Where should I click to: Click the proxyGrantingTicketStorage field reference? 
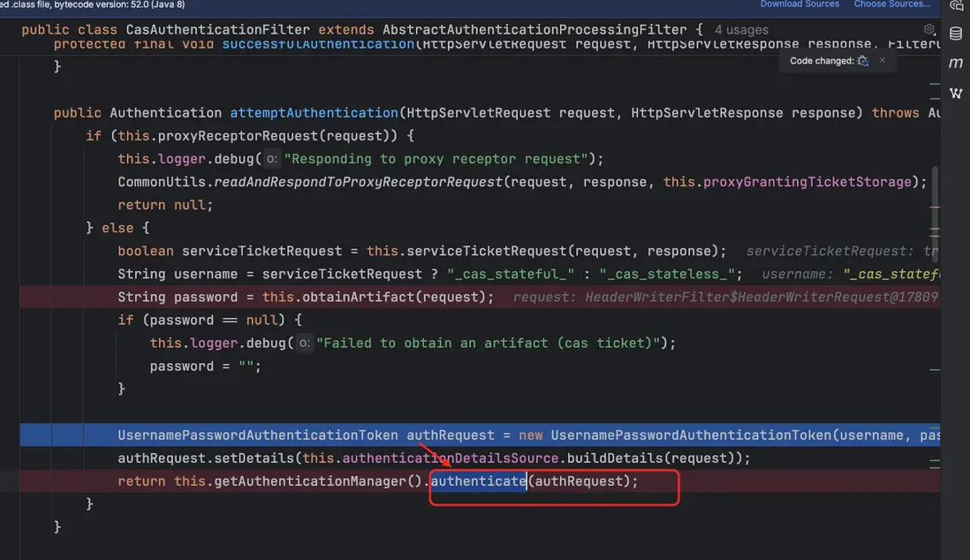pos(807,182)
